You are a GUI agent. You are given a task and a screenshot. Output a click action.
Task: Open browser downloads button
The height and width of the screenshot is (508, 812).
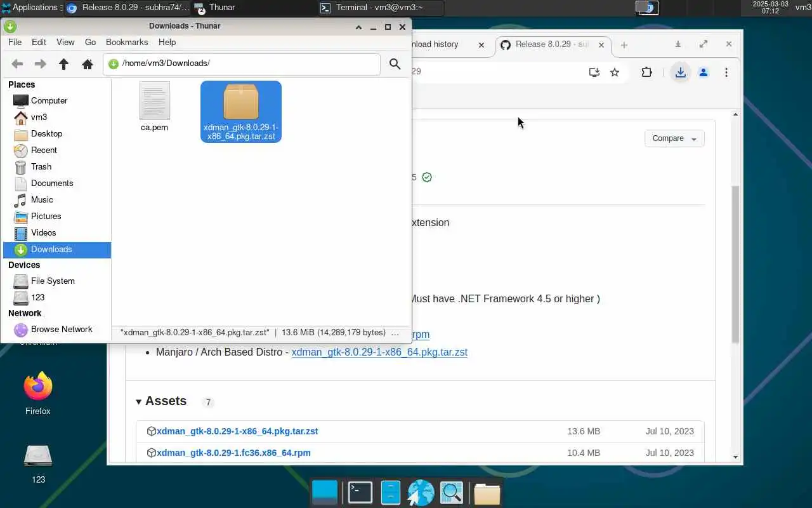(680, 72)
